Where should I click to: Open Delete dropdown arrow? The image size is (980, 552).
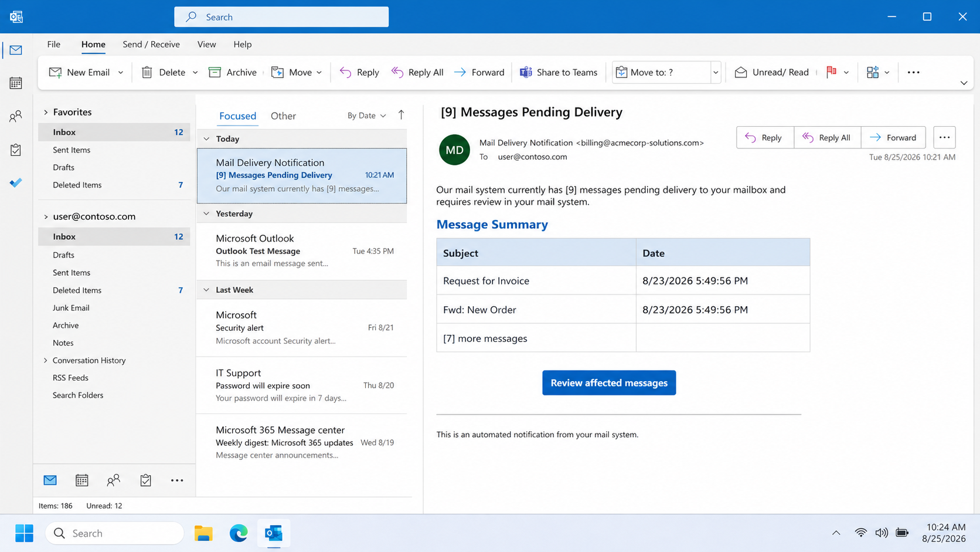click(x=195, y=73)
